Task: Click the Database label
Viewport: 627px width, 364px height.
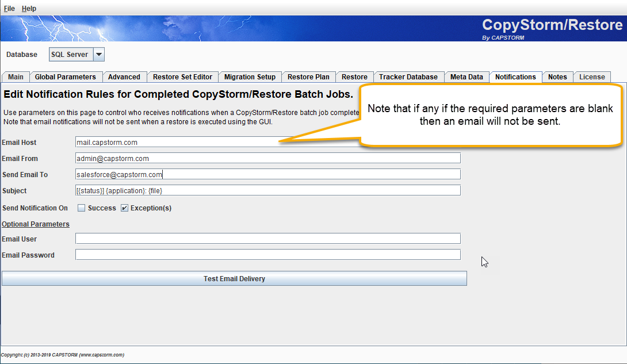Action: pos(22,54)
